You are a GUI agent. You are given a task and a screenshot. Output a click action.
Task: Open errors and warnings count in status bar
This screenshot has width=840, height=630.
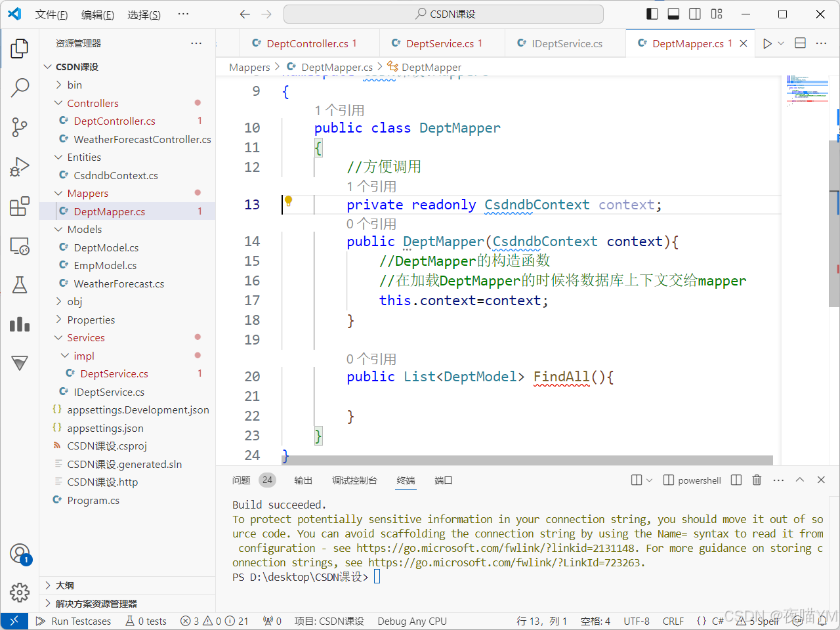coord(214,621)
